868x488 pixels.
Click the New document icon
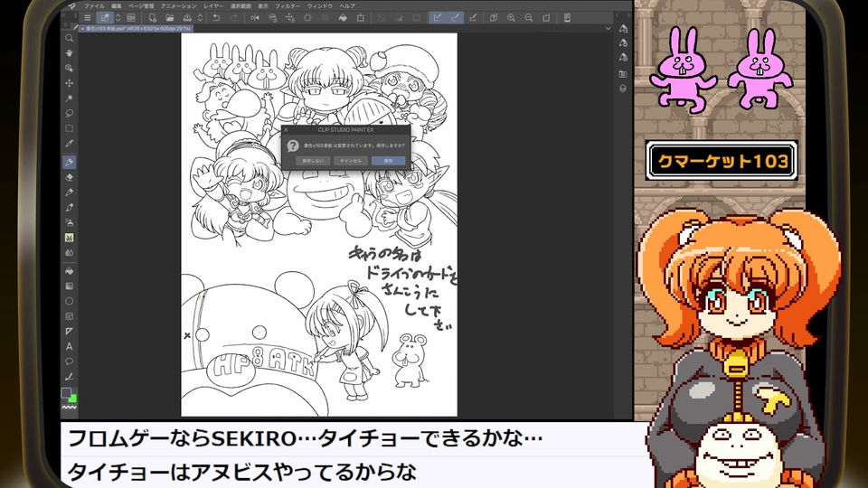[x=152, y=18]
